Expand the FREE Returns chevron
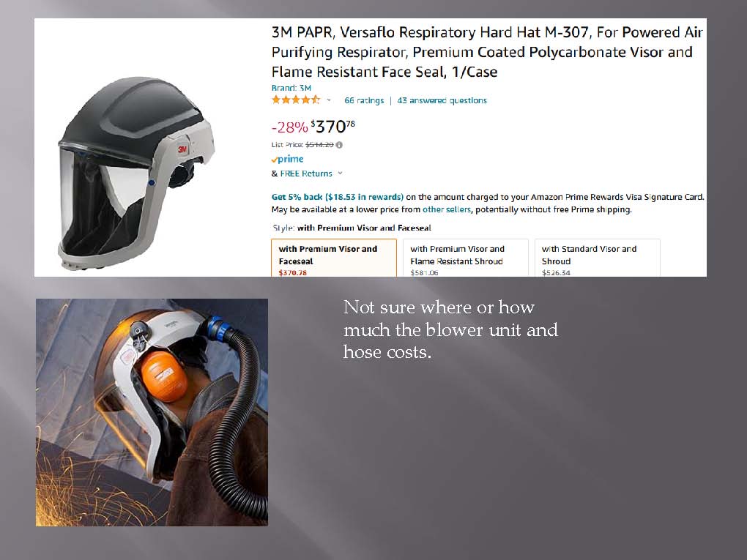Viewport: 747px width, 560px height. [x=340, y=173]
